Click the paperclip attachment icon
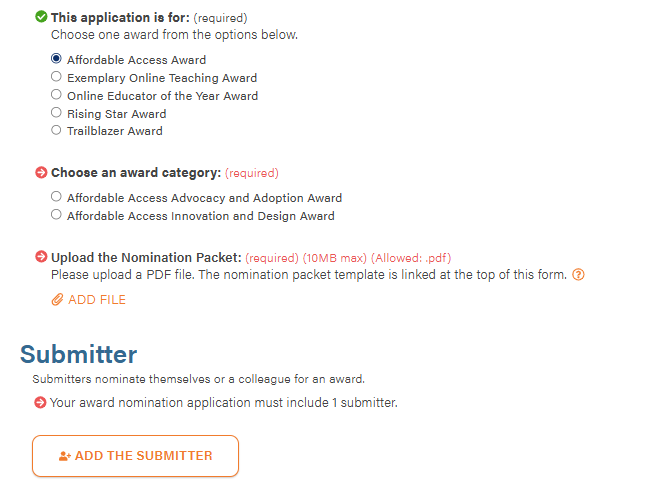The width and height of the screenshot is (654, 496). 57,300
